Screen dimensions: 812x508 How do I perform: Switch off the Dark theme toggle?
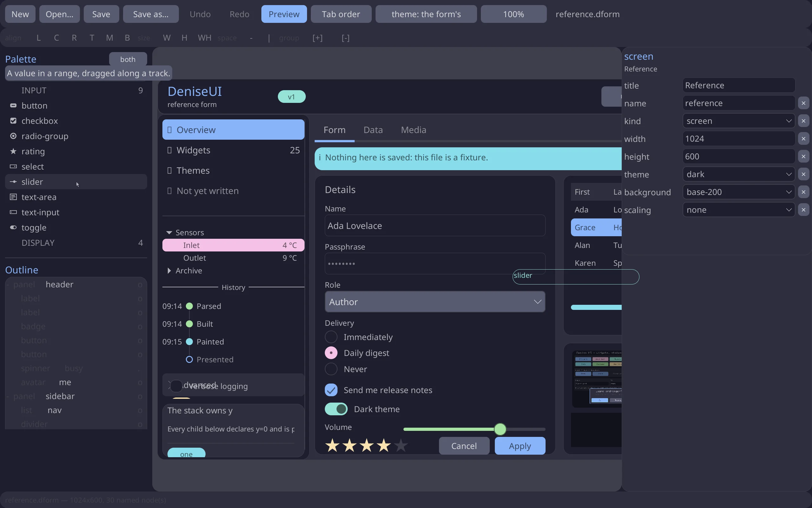[x=336, y=409]
